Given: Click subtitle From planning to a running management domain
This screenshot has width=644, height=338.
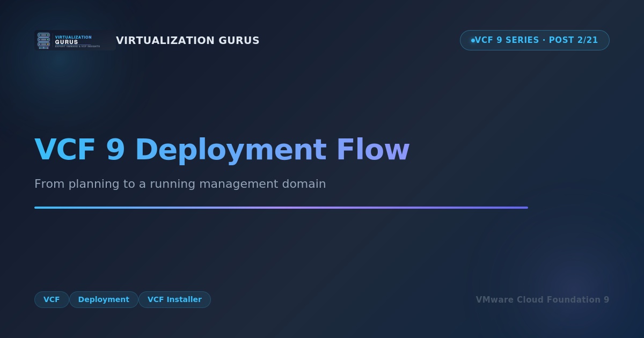Looking at the screenshot, I should [x=180, y=183].
